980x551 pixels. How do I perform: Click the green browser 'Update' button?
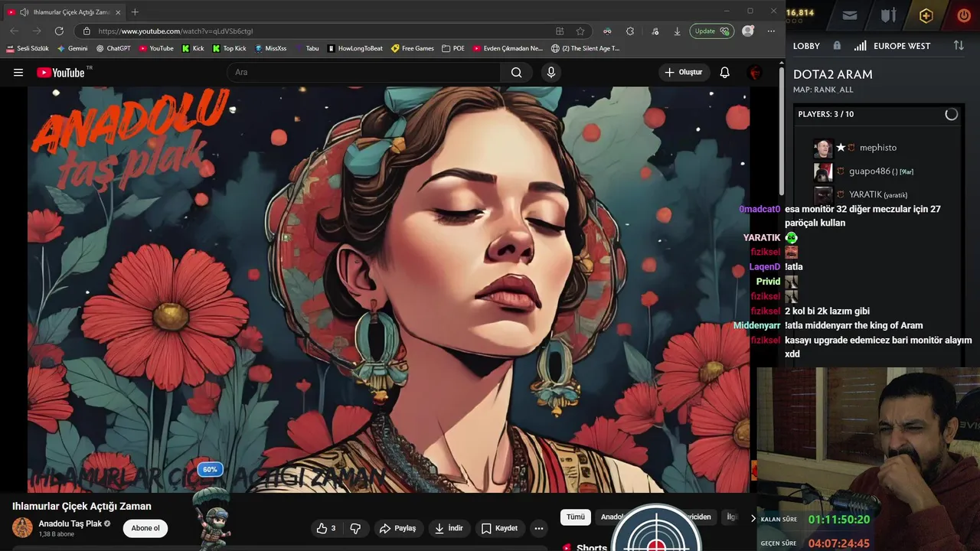[x=711, y=31]
